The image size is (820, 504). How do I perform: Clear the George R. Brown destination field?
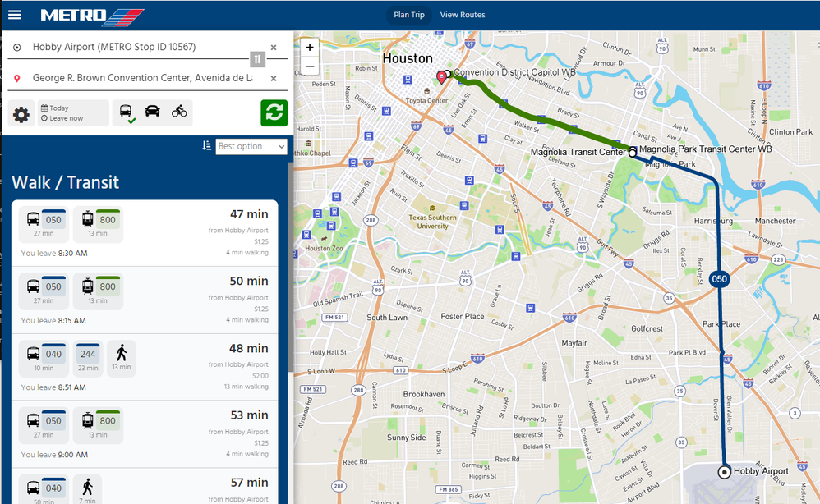pos(274,78)
